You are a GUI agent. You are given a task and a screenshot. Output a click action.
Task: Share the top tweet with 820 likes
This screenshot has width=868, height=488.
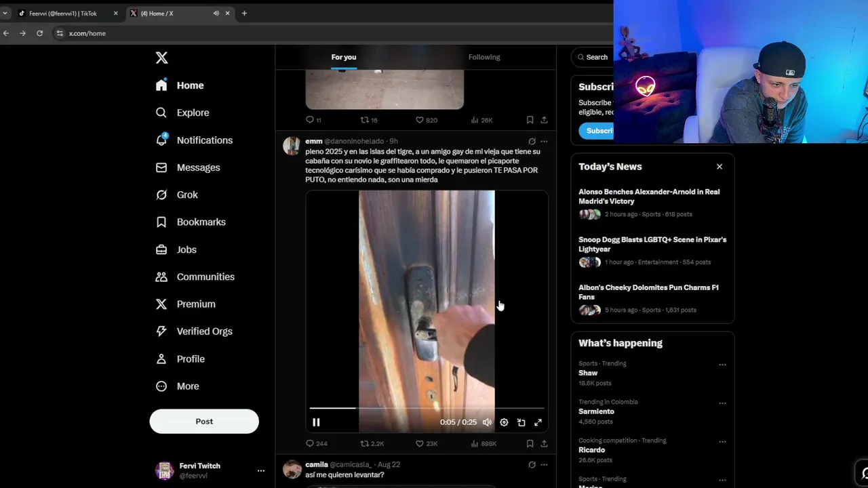pos(544,120)
